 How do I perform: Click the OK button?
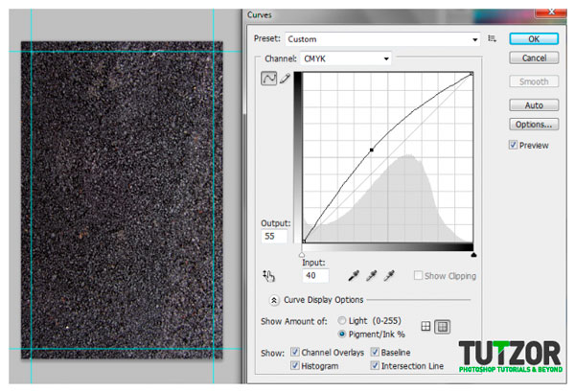click(534, 39)
